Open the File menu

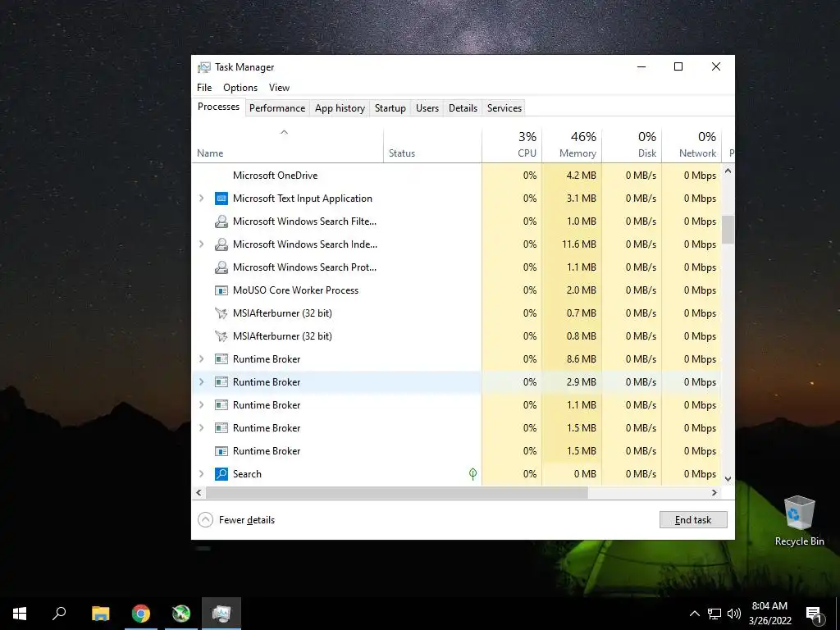point(204,87)
